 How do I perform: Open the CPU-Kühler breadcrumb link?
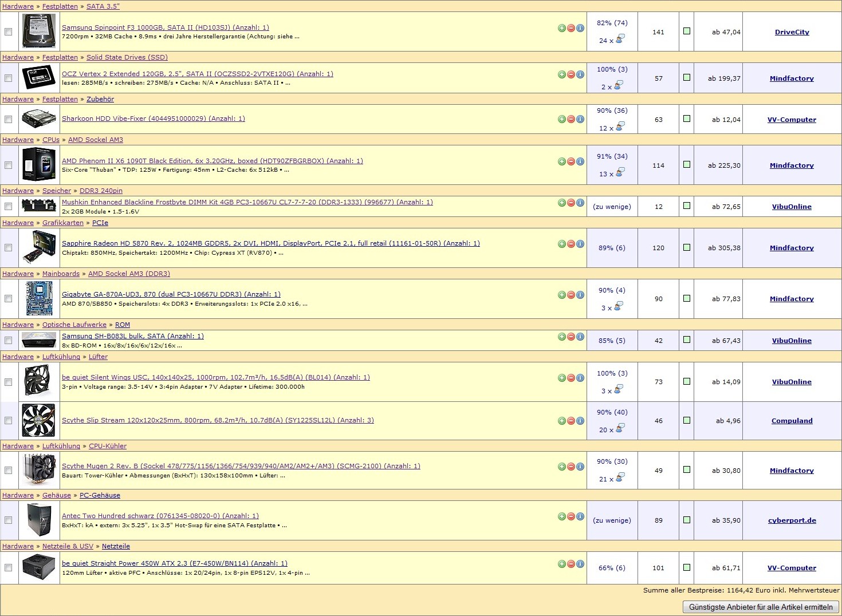(x=108, y=446)
